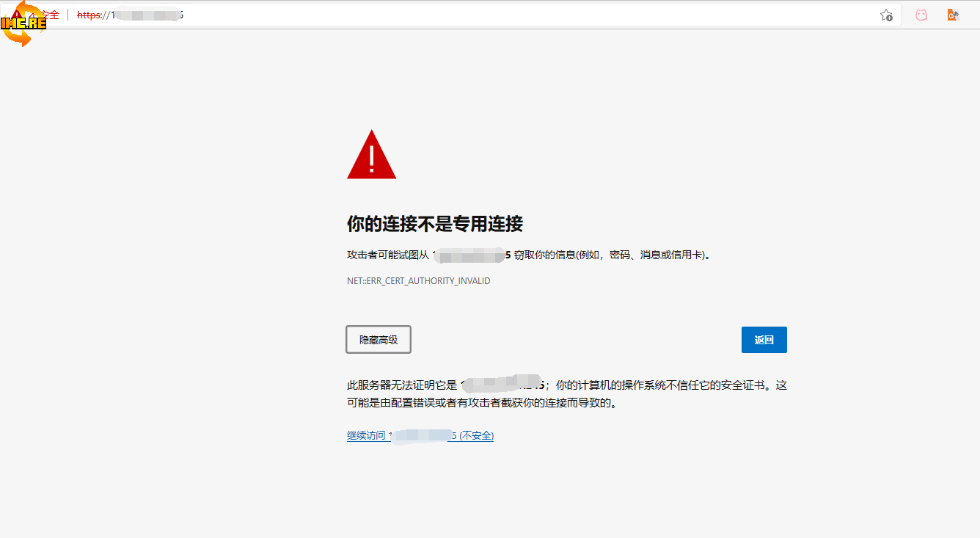Click the NET::ERR_CERT_AUTHORITY_INVALID error code
980x538 pixels.
click(418, 281)
